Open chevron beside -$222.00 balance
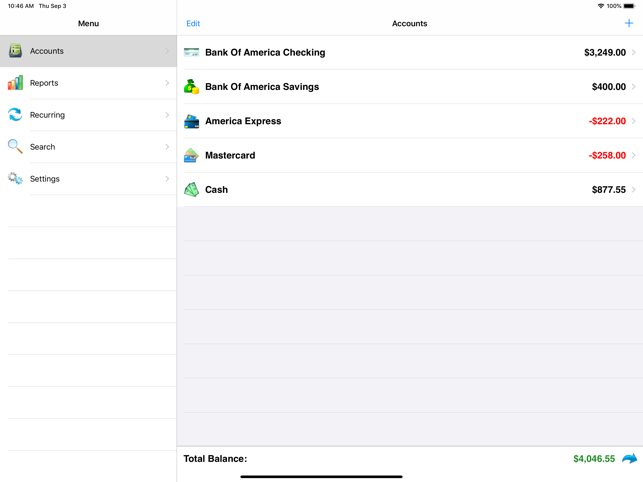643x482 pixels. 634,121
